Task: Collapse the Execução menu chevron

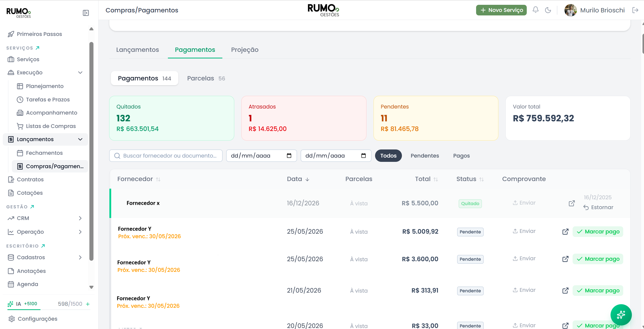Action: [x=80, y=73]
